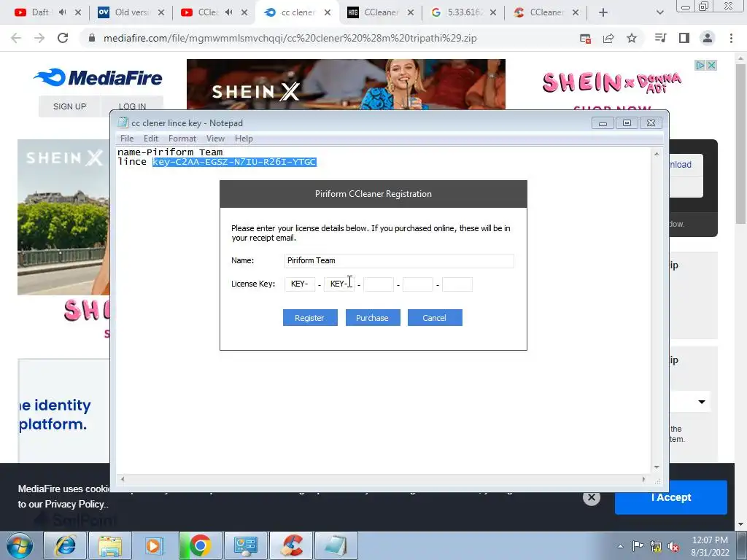Click the taskbar clock showing 12:07 PM
The height and width of the screenshot is (560, 747).
tap(710, 545)
